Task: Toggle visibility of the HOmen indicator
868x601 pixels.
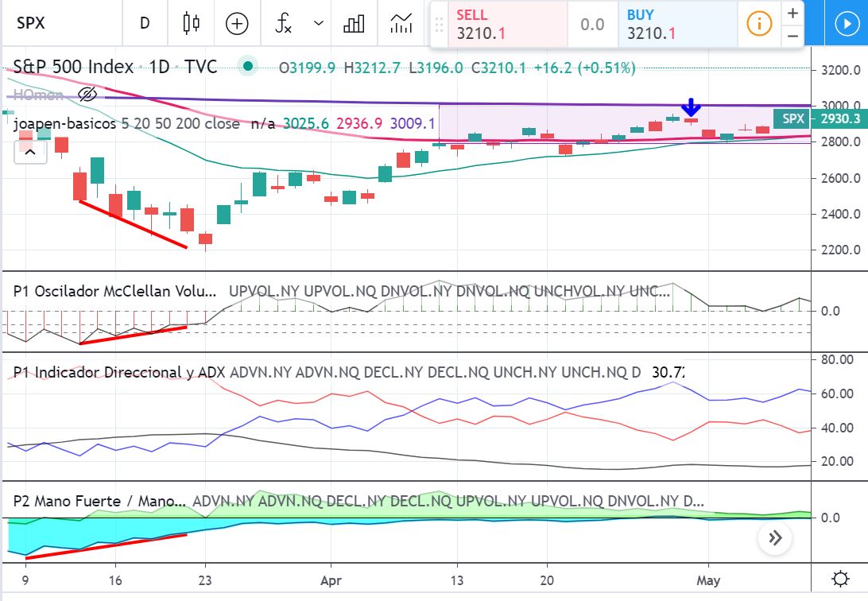Action: [x=87, y=95]
